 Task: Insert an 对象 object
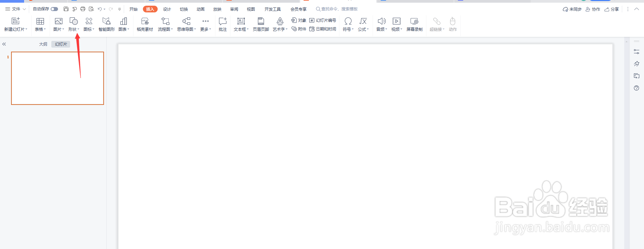[x=299, y=20]
